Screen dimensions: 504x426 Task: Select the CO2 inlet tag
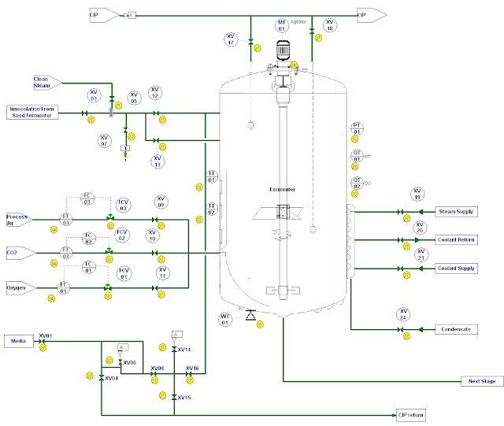click(21, 253)
